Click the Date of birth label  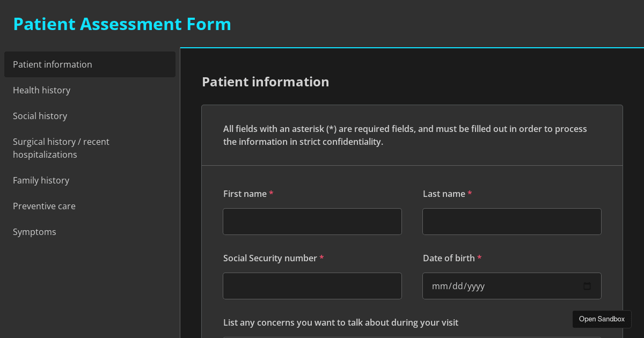point(449,258)
